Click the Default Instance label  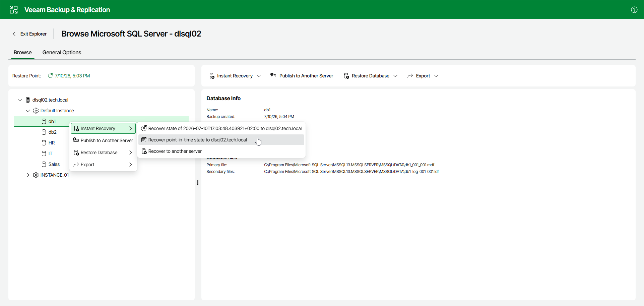(57, 111)
